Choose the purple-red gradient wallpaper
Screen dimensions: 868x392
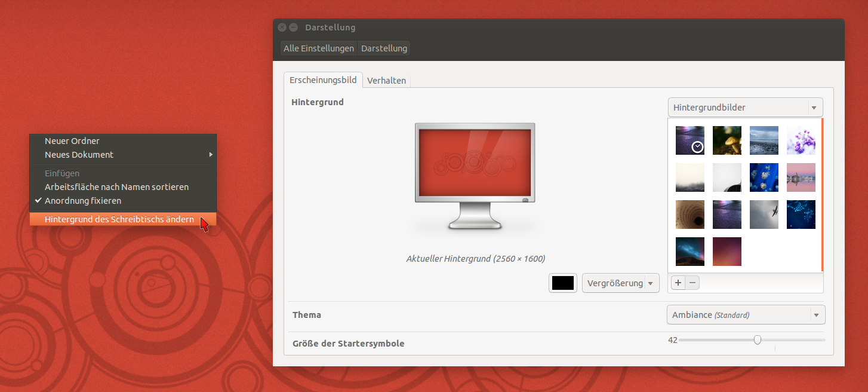coord(727,252)
